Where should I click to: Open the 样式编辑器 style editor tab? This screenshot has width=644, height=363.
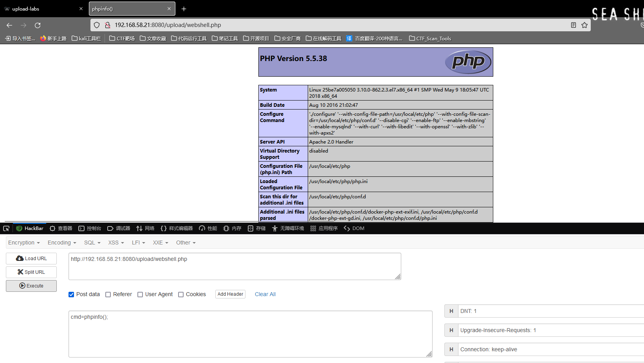click(177, 228)
